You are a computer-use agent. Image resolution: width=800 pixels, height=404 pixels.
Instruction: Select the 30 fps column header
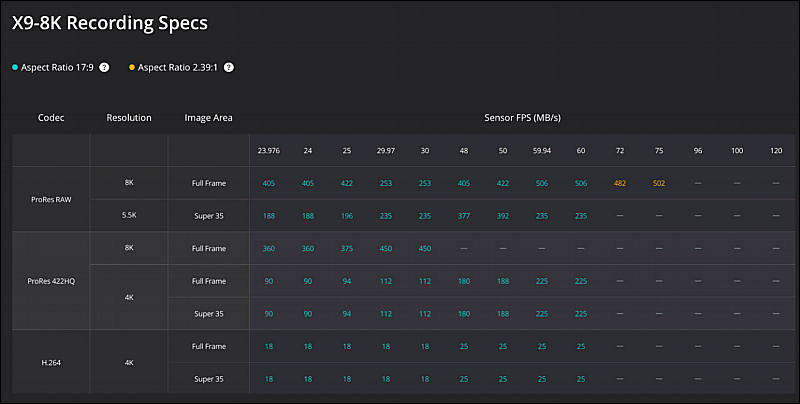pyautogui.click(x=424, y=151)
